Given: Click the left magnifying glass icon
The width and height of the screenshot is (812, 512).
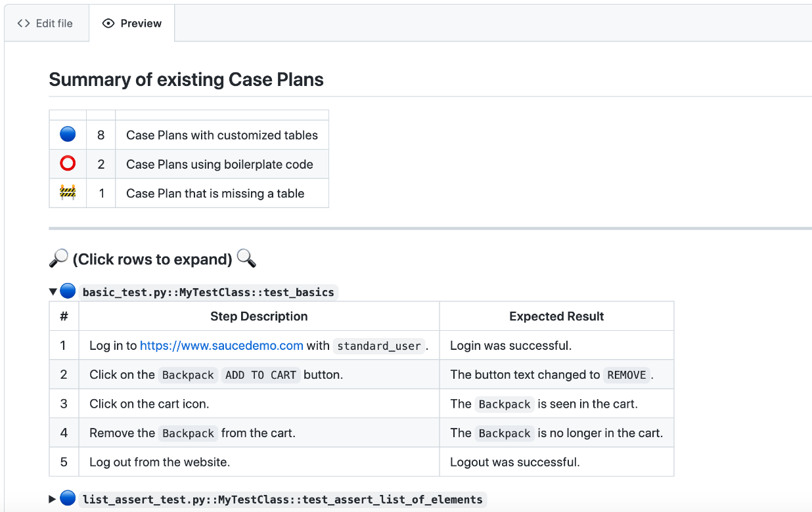Looking at the screenshot, I should click(x=58, y=258).
